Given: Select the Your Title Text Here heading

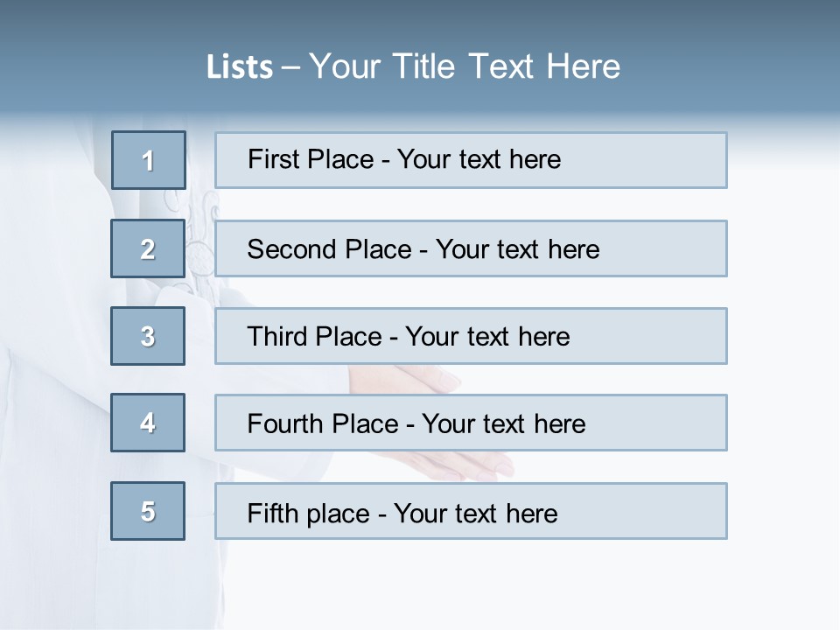Looking at the screenshot, I should coord(465,66).
